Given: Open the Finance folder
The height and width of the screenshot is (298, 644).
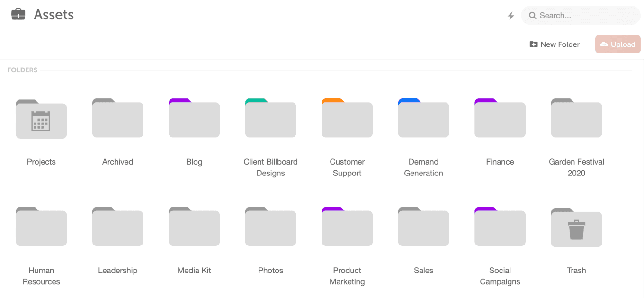Looking at the screenshot, I should click(500, 119).
